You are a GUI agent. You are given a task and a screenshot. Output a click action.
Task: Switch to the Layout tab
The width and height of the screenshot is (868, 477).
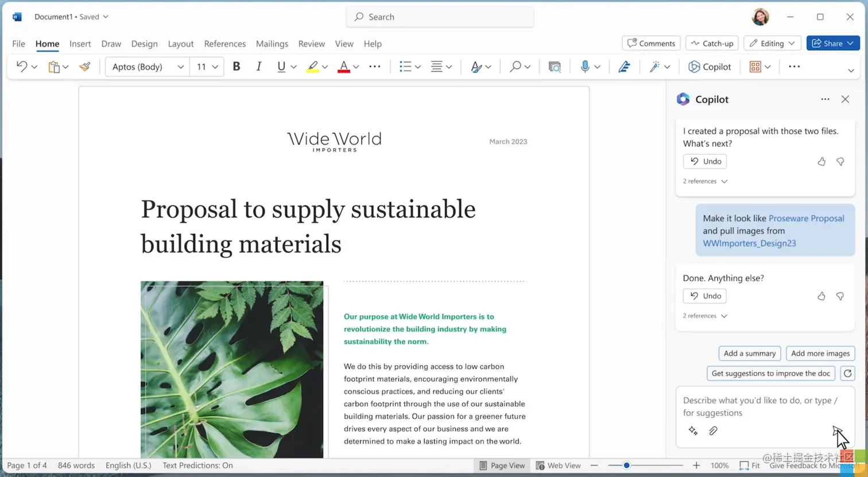[x=180, y=44]
